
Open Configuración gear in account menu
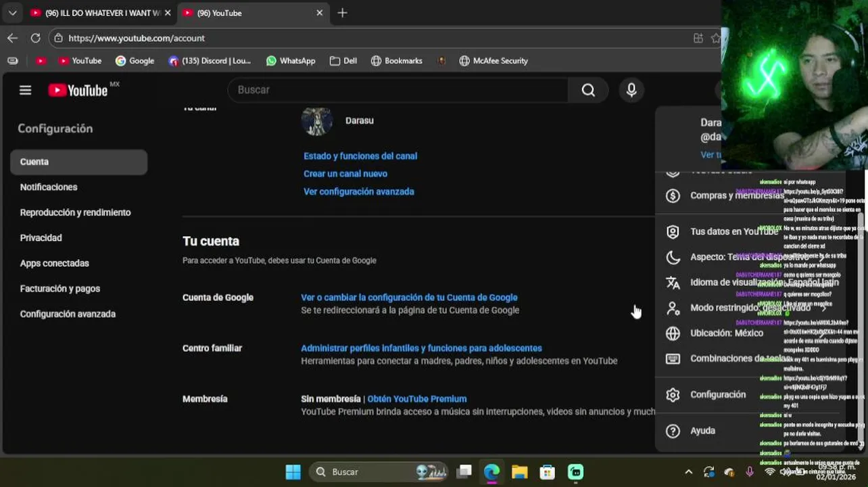click(673, 395)
